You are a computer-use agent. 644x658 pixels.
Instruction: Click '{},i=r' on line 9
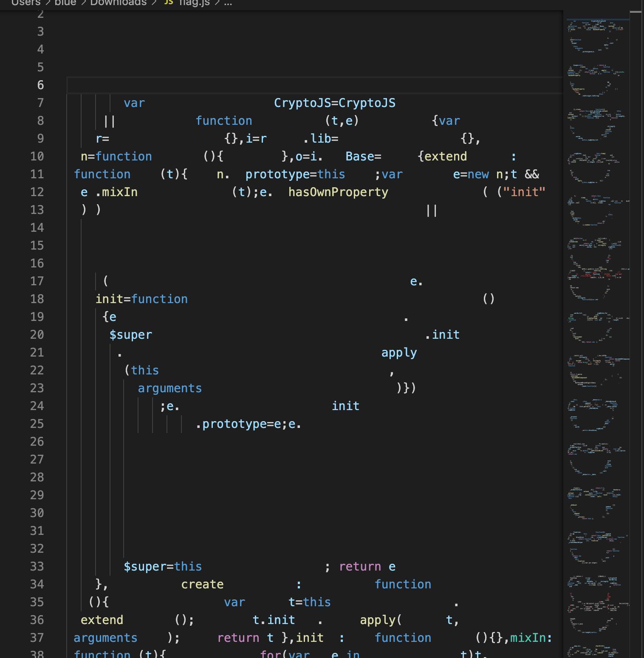tap(246, 139)
